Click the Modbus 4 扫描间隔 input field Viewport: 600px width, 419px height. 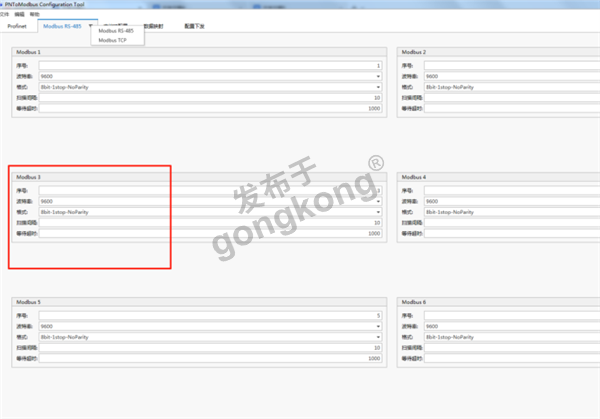click(x=512, y=223)
